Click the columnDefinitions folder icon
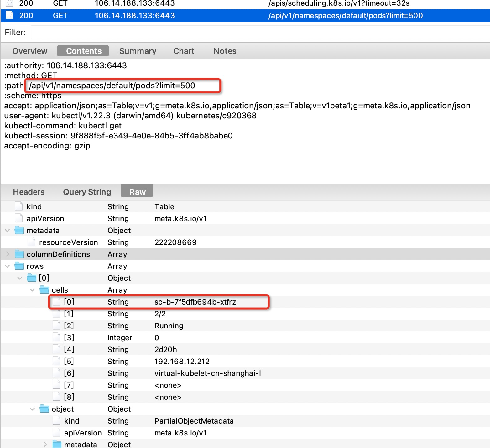Screen dimensions: 490x448 click(x=19, y=254)
